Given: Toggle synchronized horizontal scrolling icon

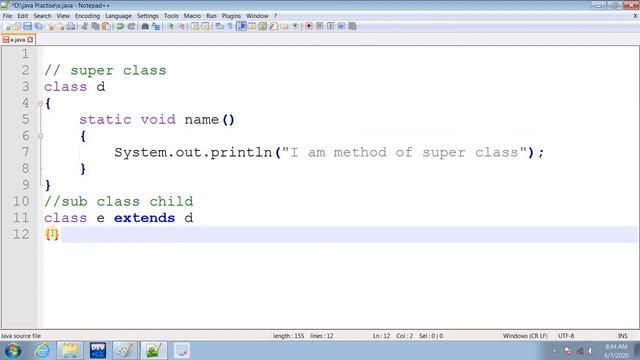Looking at the screenshot, I should coord(206,27).
